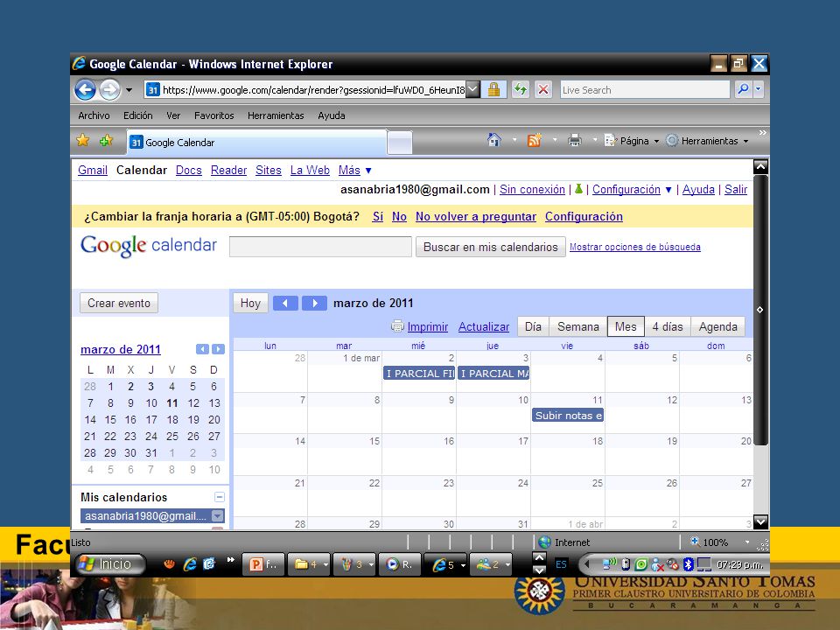Click the Imprimir link
840x630 pixels.
(428, 326)
